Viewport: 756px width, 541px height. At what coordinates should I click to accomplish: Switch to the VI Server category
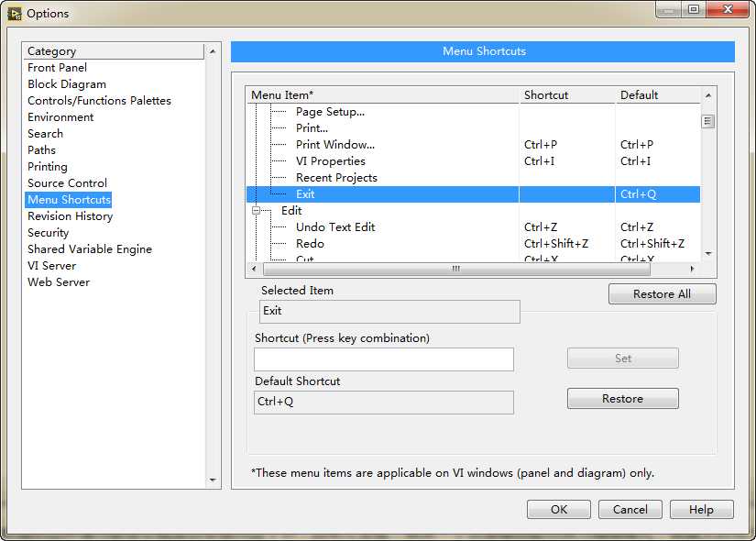pyautogui.click(x=52, y=266)
